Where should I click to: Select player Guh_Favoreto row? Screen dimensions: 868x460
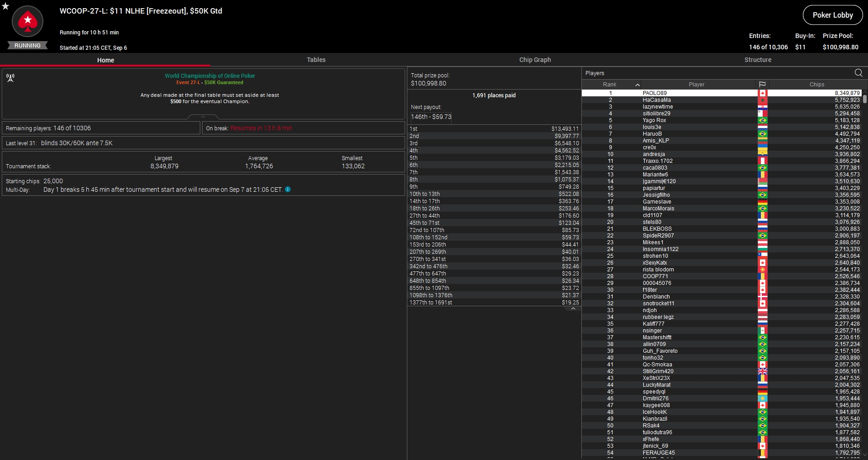tap(722, 351)
